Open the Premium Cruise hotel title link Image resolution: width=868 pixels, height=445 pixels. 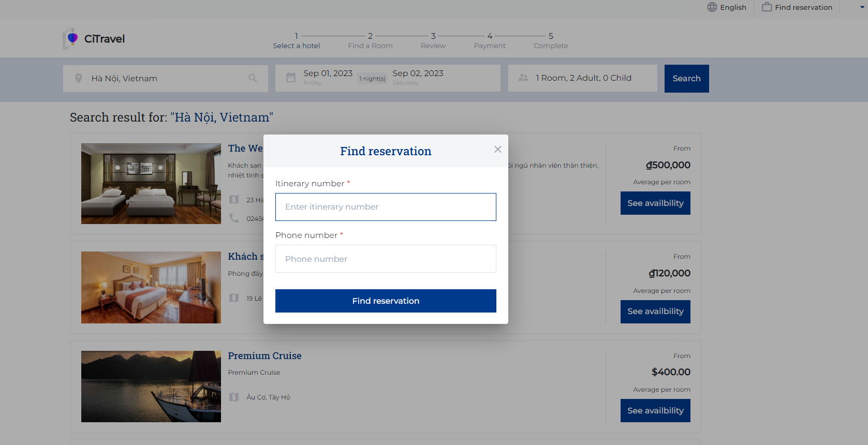(x=264, y=356)
